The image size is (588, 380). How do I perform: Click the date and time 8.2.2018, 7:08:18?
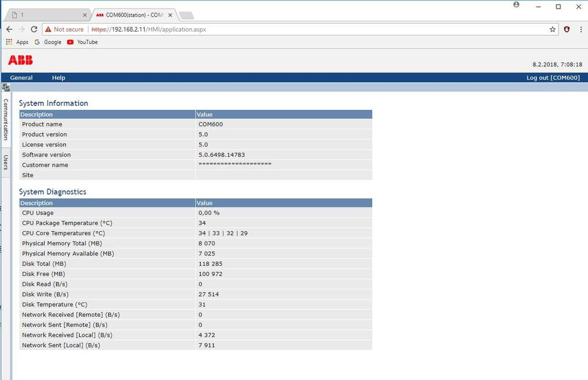click(x=557, y=64)
